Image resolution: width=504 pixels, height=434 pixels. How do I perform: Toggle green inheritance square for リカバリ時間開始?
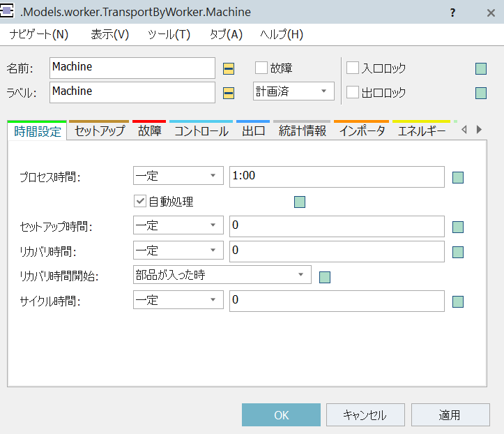325,277
